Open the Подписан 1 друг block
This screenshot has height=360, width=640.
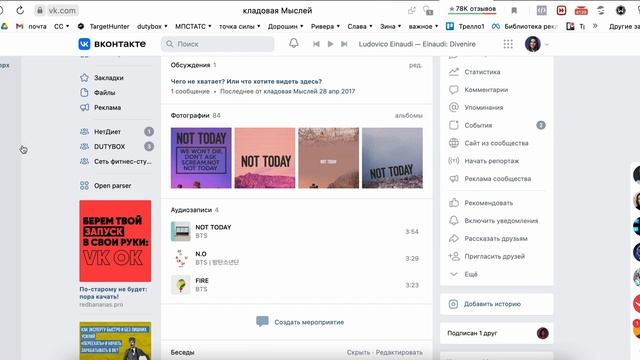(497, 333)
